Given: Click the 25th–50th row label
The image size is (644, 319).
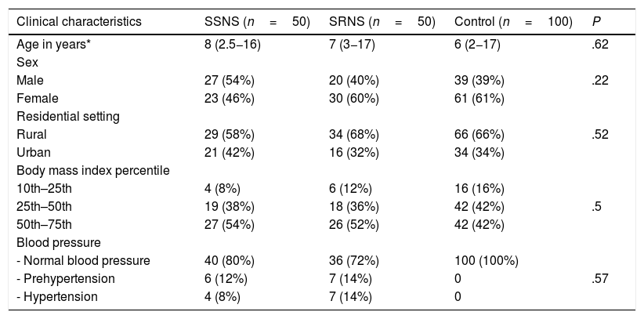Looking at the screenshot, I should click(x=44, y=206).
